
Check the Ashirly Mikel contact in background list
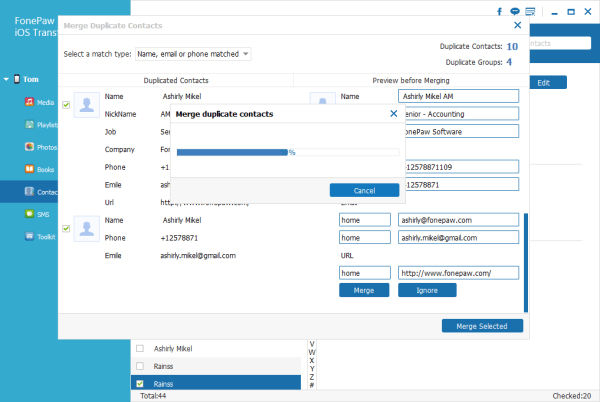(140, 348)
